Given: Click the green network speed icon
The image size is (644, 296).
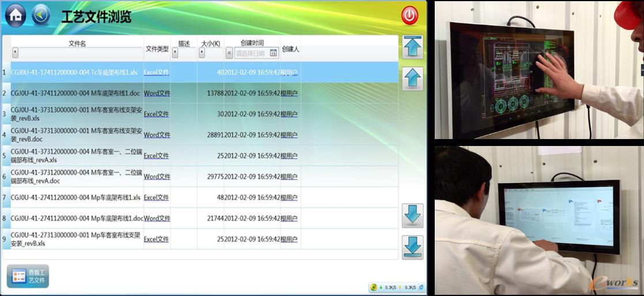Looking at the screenshot, I should click(x=374, y=287).
